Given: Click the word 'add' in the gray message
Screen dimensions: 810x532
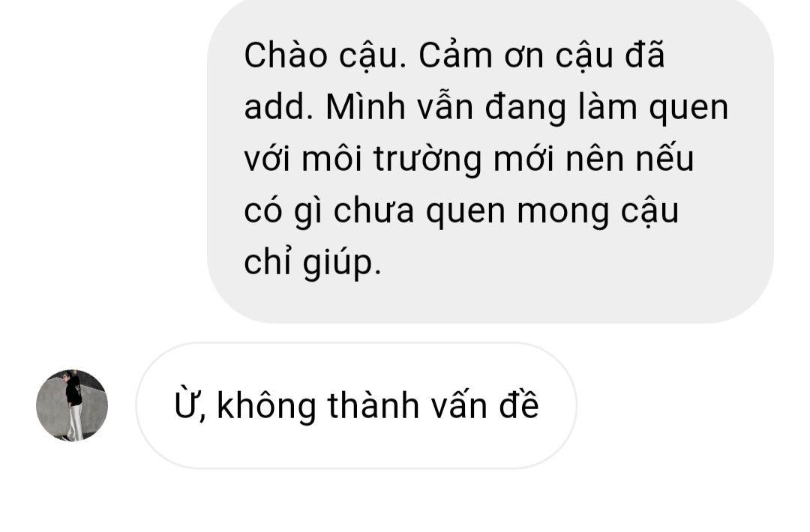Looking at the screenshot, I should tap(274, 107).
